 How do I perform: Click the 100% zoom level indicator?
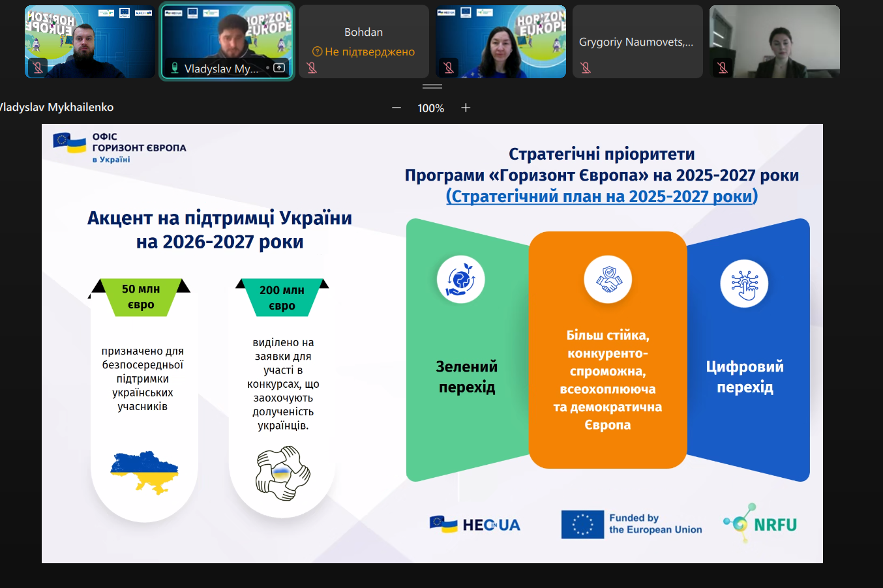pyautogui.click(x=430, y=108)
